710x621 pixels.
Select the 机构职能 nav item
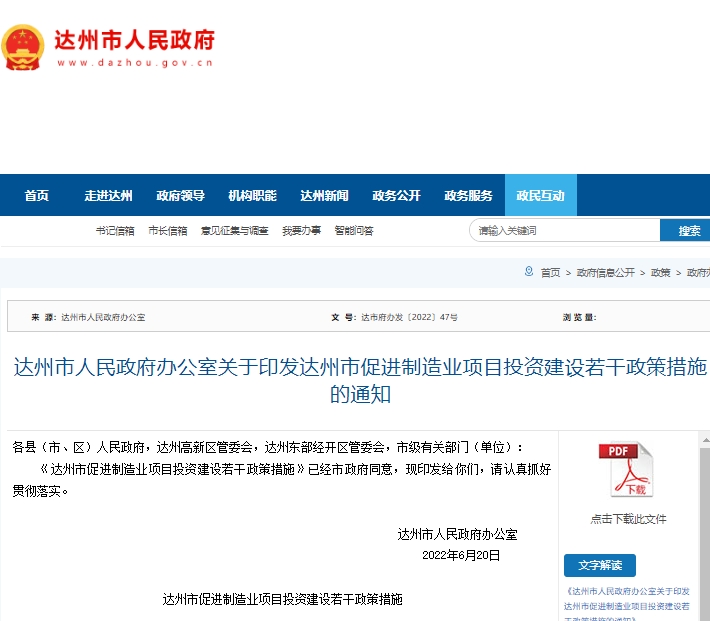click(252, 195)
